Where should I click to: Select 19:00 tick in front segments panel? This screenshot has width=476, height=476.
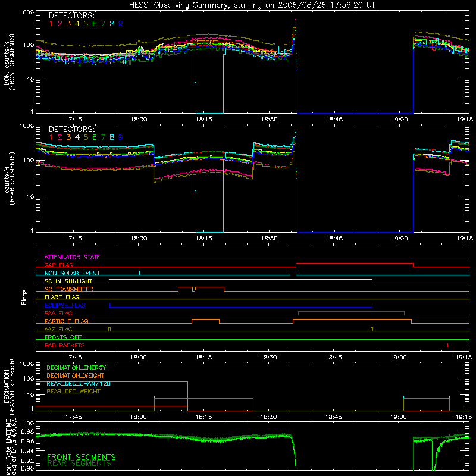[x=399, y=120]
